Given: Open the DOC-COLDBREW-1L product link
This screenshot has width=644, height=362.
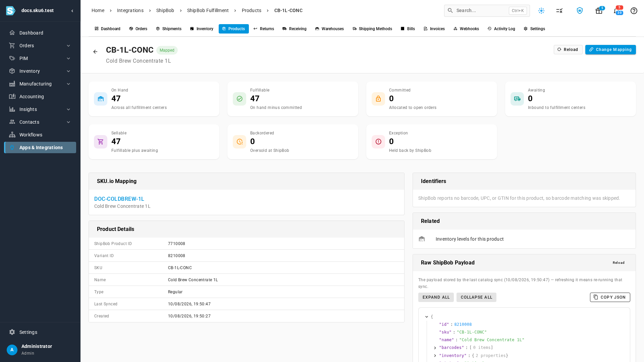Looking at the screenshot, I should [119, 199].
